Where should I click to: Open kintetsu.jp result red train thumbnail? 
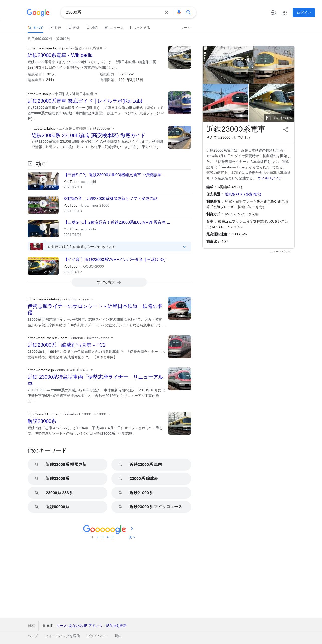coord(180,308)
